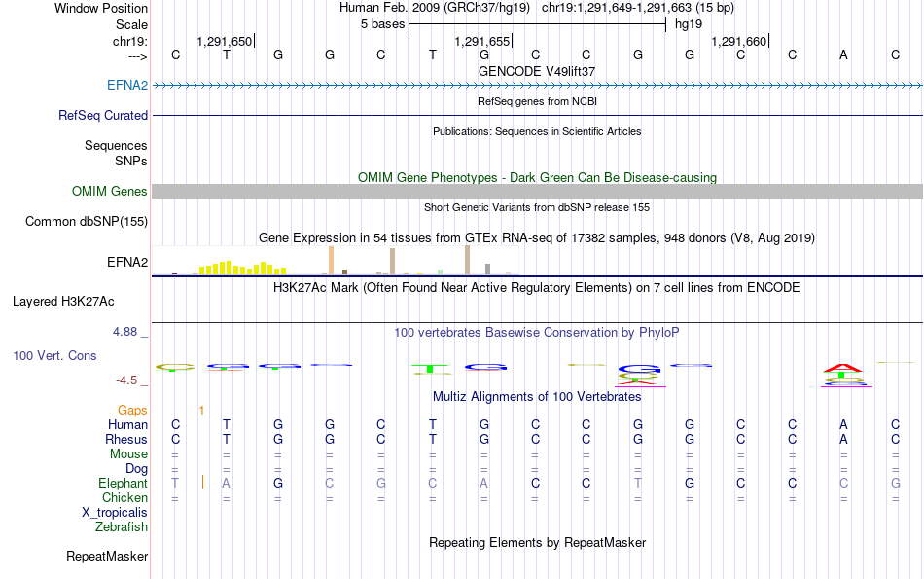Click the RefSeq genes from NCBI title

(x=538, y=101)
